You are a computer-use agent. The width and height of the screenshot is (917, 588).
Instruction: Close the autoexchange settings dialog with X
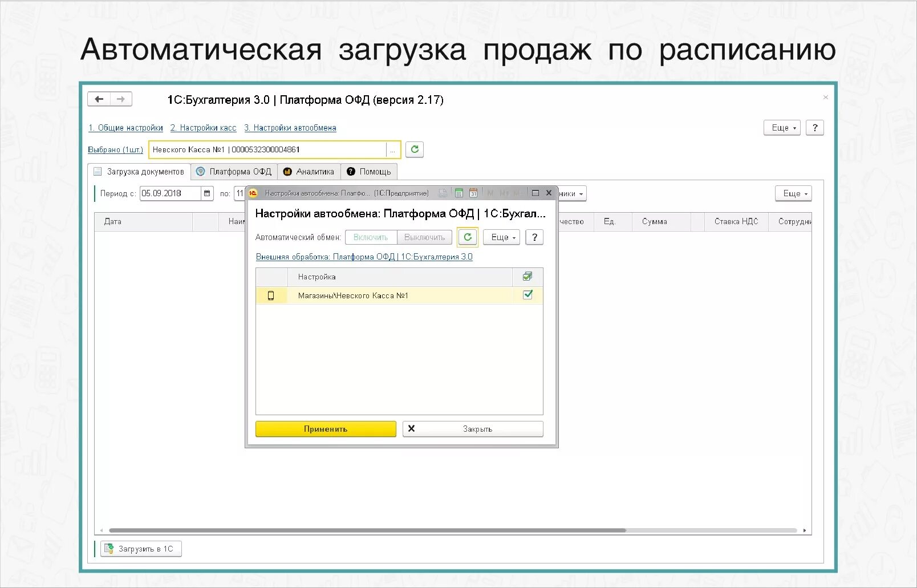(x=549, y=193)
